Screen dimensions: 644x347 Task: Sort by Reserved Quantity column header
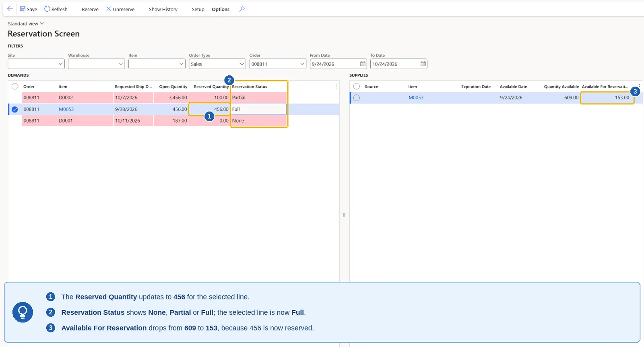[x=211, y=87]
